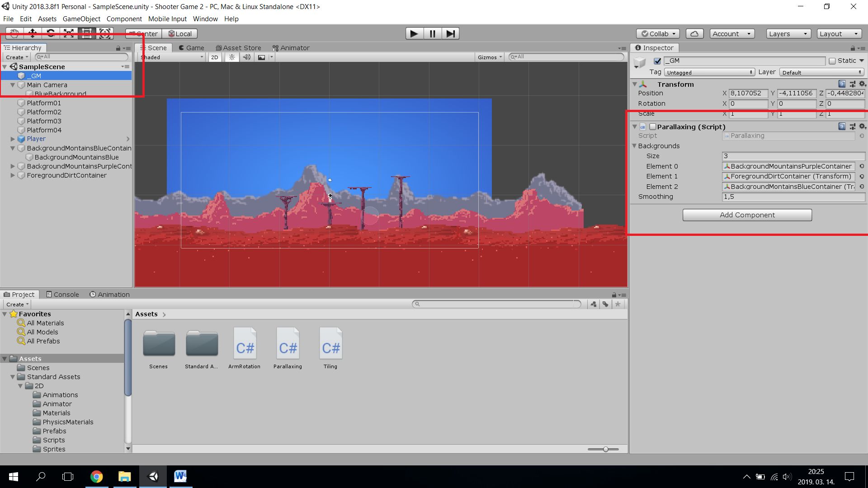Adjust the asset icon size slider
The height and width of the screenshot is (488, 868).
605,449
